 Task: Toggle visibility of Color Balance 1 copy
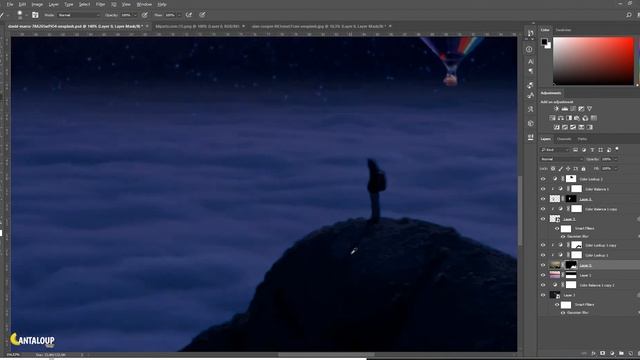coord(543,209)
